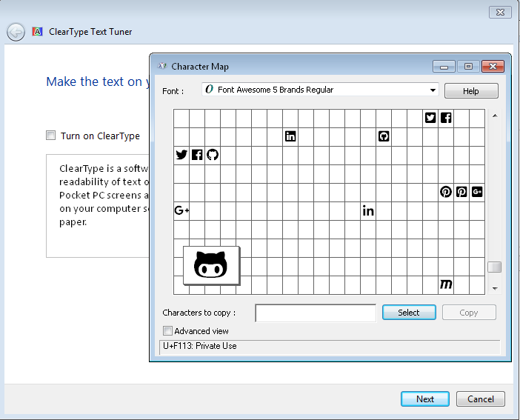Pick the Google Plus square glyph

[477, 192]
